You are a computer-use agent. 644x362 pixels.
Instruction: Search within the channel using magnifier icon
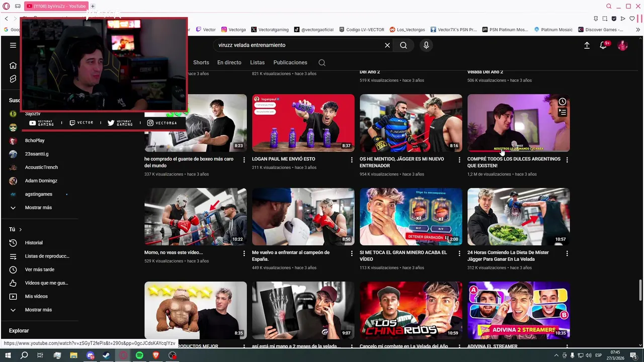(x=322, y=63)
